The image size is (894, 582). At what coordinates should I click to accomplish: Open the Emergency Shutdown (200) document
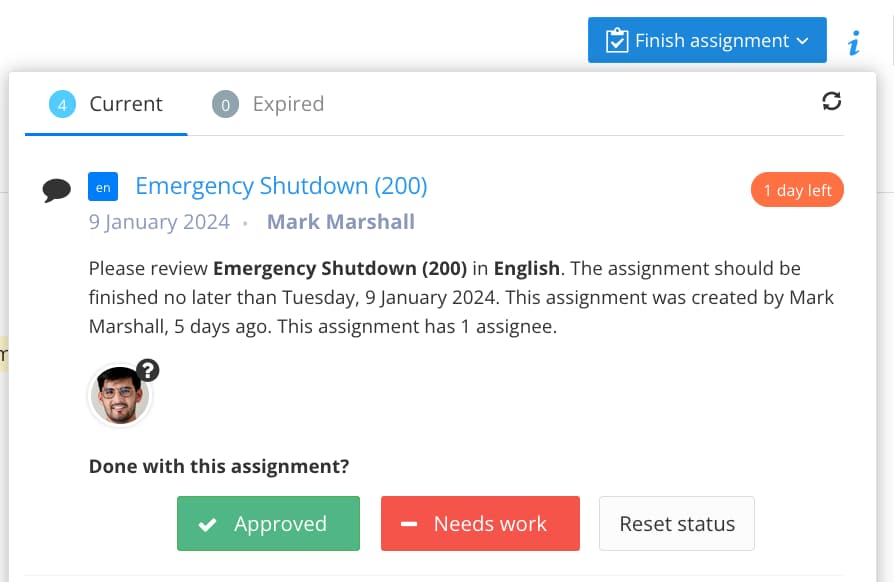tap(281, 186)
